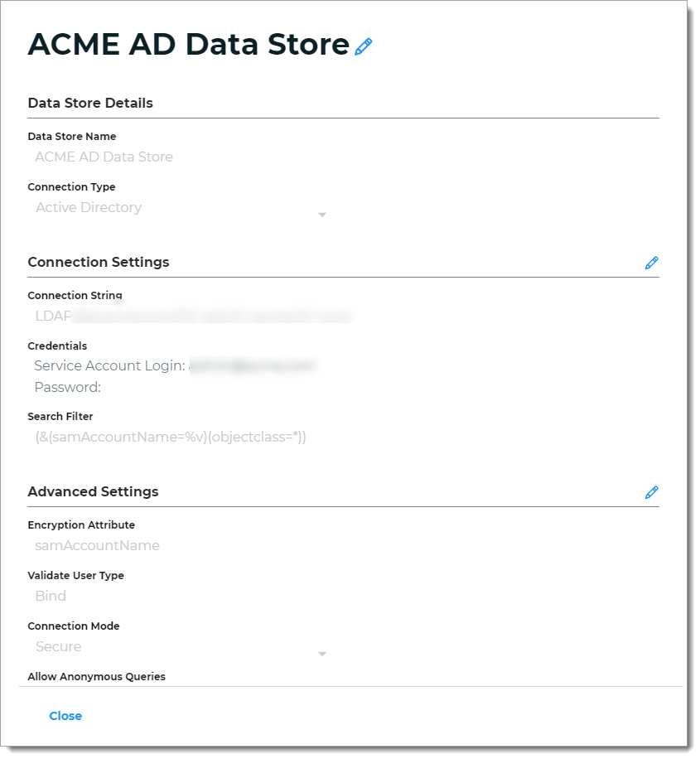Image resolution: width=700 pixels, height=759 pixels.
Task: Click the Close button
Action: [x=65, y=716]
